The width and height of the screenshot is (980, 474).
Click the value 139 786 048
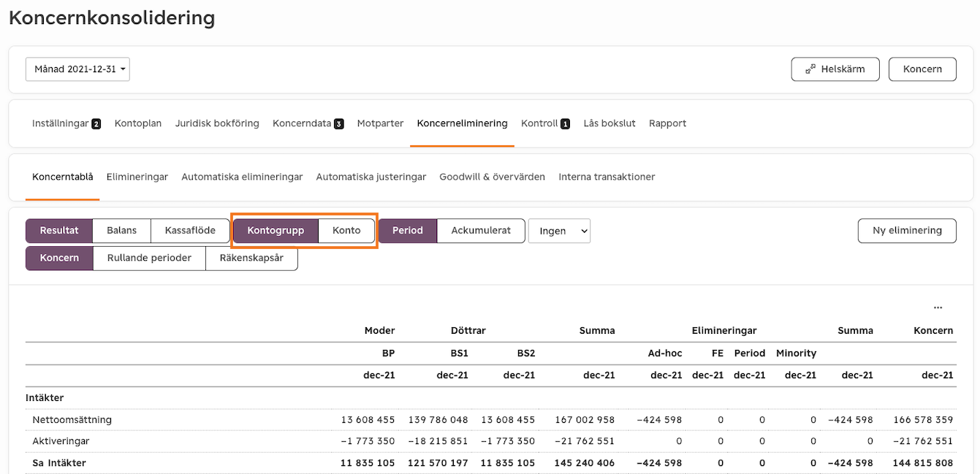tap(438, 420)
